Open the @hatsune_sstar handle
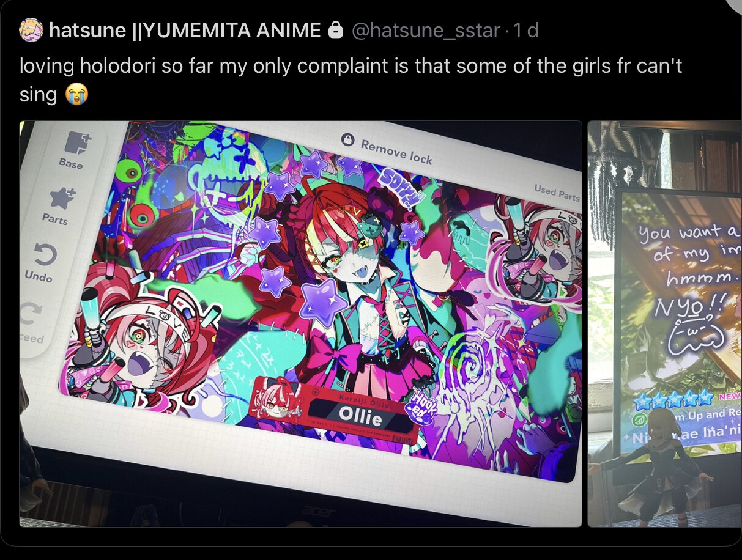742x560 pixels. coord(425,30)
